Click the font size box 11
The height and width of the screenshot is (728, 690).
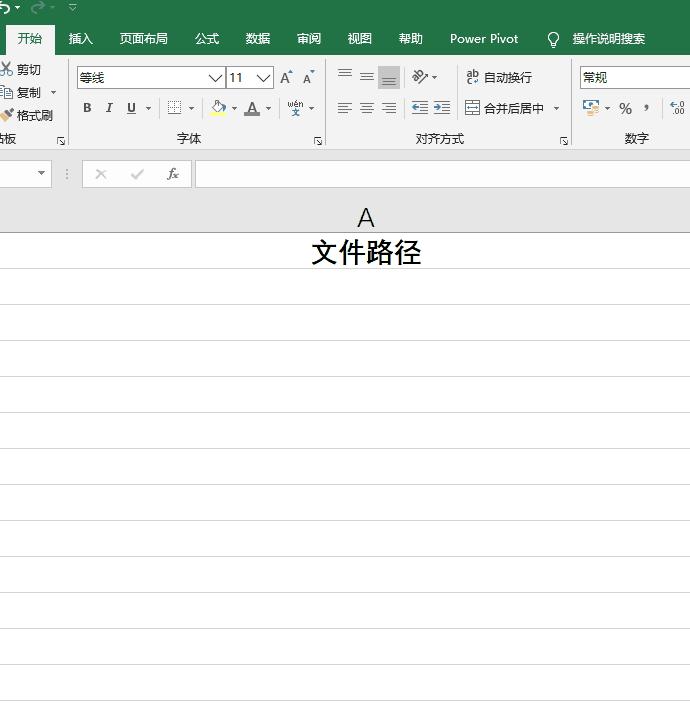coord(241,78)
